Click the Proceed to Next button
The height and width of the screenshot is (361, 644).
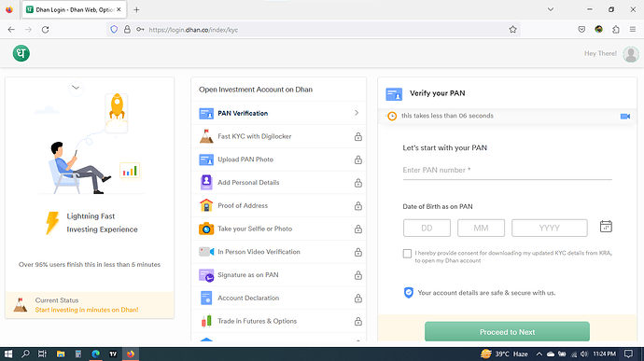507,332
